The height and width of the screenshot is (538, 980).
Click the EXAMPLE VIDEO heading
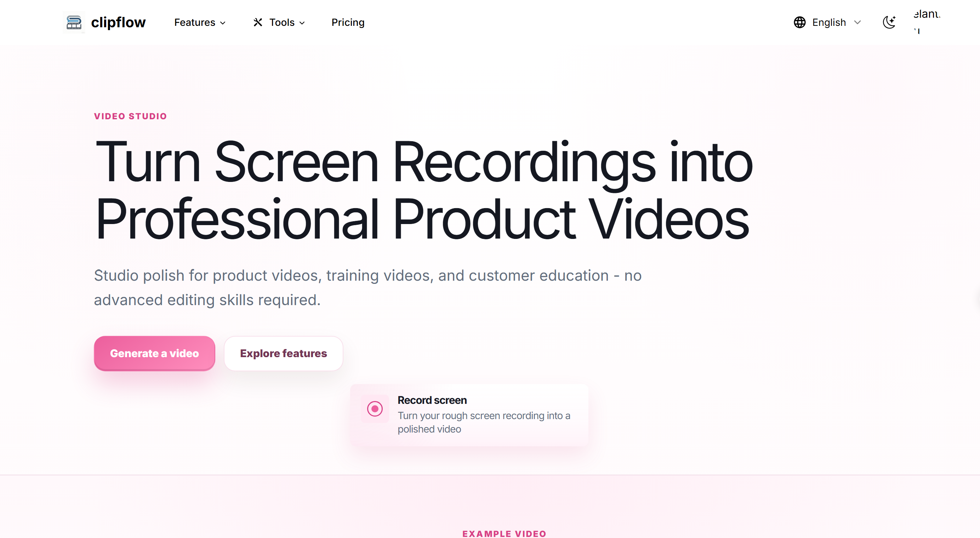coord(504,533)
